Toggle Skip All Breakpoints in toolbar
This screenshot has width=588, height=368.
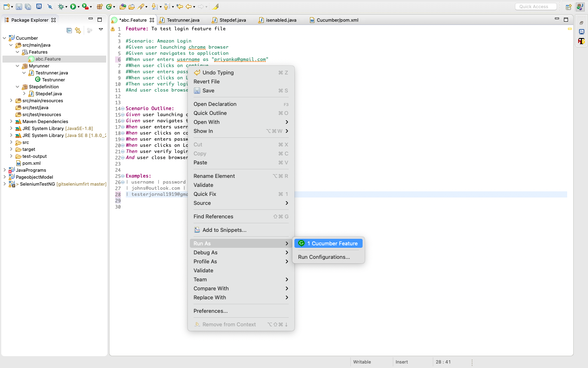[50, 7]
